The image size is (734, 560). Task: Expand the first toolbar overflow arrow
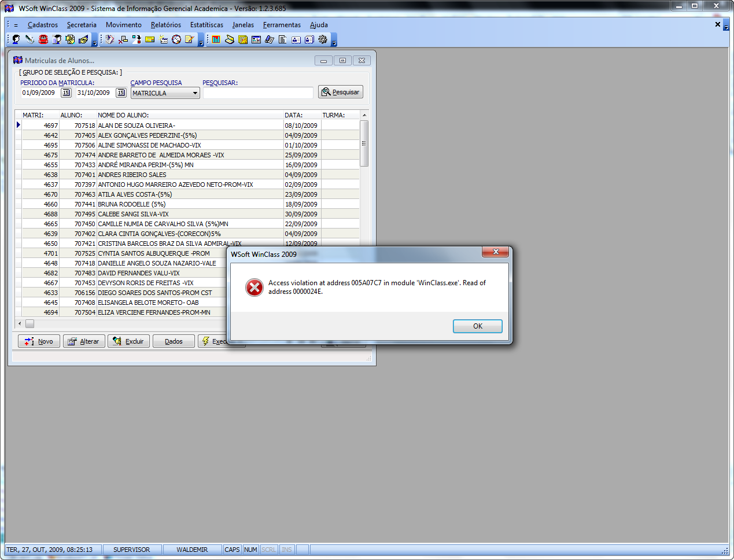95,42
